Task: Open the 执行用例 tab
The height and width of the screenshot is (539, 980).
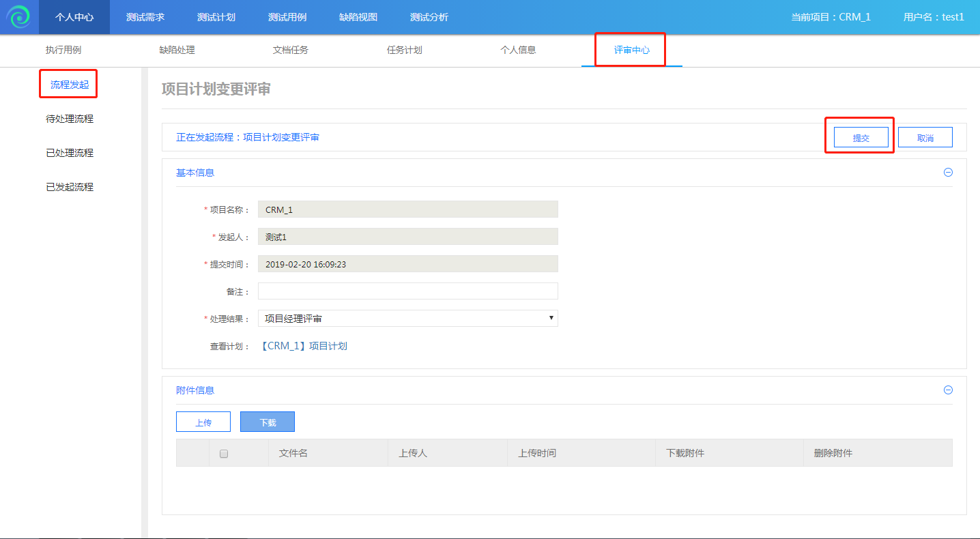Action: (x=63, y=50)
